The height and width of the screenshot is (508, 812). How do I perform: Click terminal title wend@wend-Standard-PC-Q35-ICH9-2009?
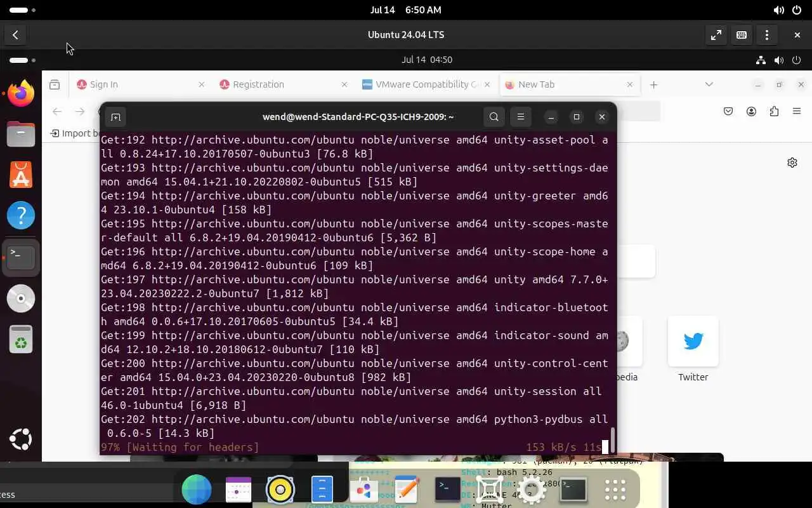click(358, 117)
